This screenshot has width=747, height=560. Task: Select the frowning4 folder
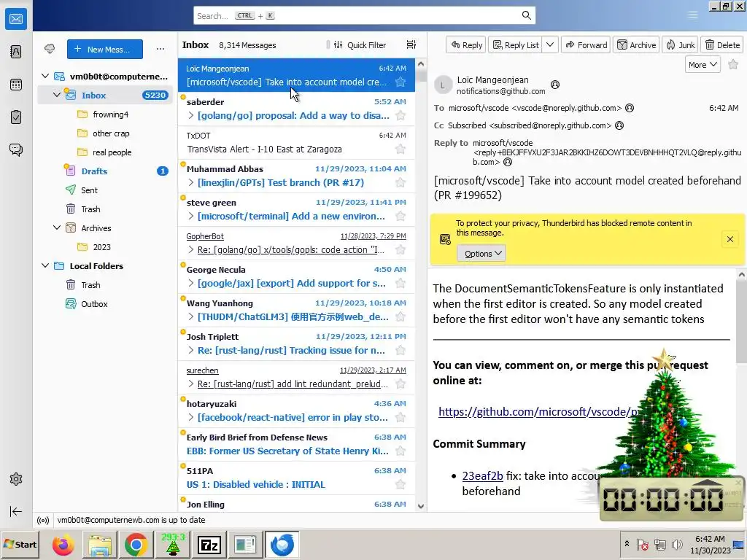(111, 114)
